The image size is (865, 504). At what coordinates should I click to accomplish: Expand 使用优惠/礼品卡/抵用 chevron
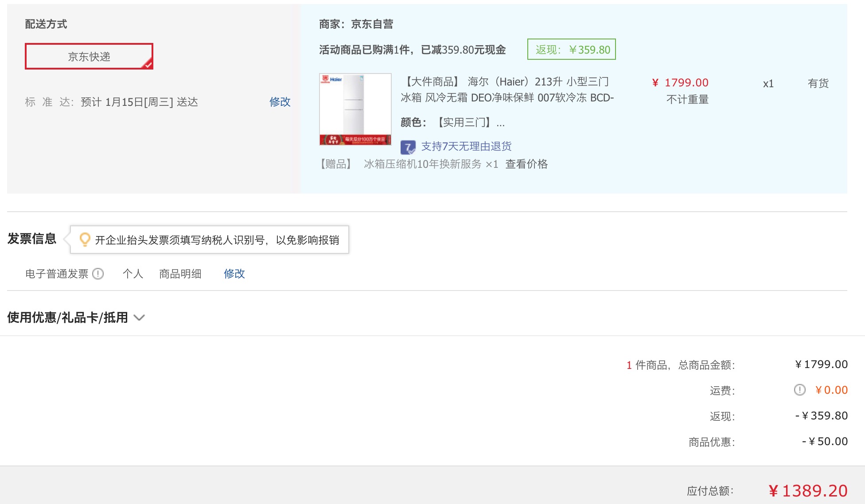pos(139,318)
